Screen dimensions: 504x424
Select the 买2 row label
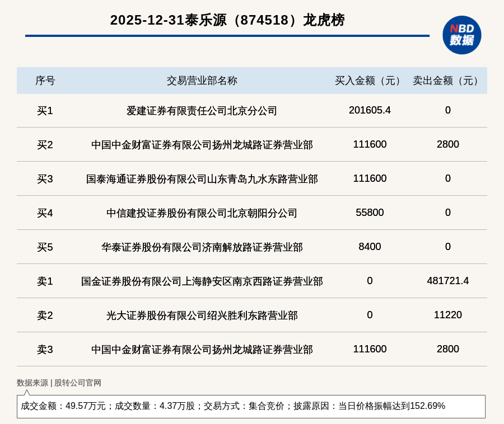[x=45, y=145]
